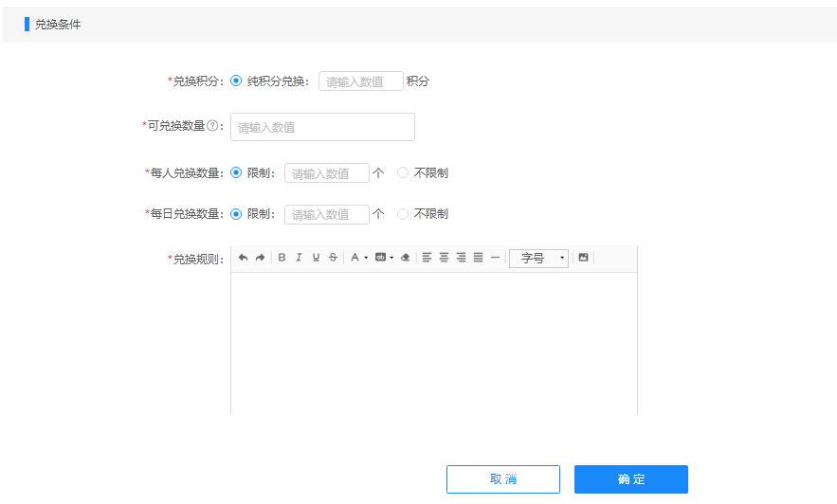Select the 纯积分兑换 radio option
Screen dimensions: 837x504
click(x=236, y=81)
